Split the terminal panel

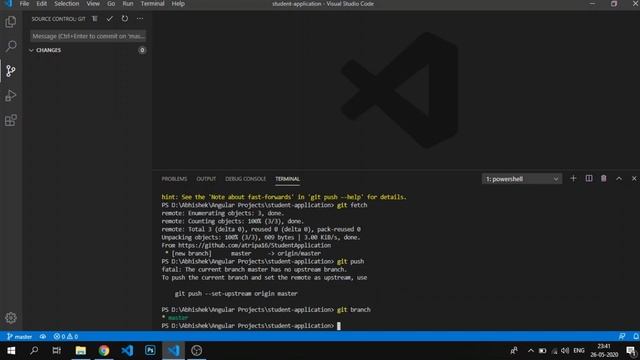[589, 178]
